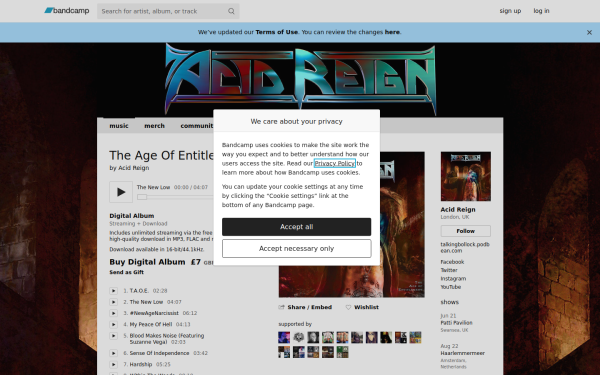Switch to the music tab
600x375 pixels.
119,126
